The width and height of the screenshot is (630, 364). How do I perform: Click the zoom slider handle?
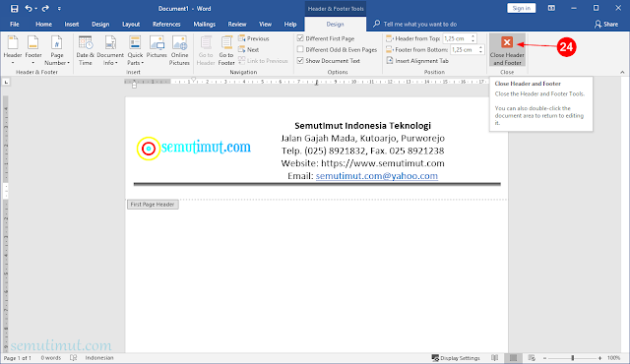573,358
